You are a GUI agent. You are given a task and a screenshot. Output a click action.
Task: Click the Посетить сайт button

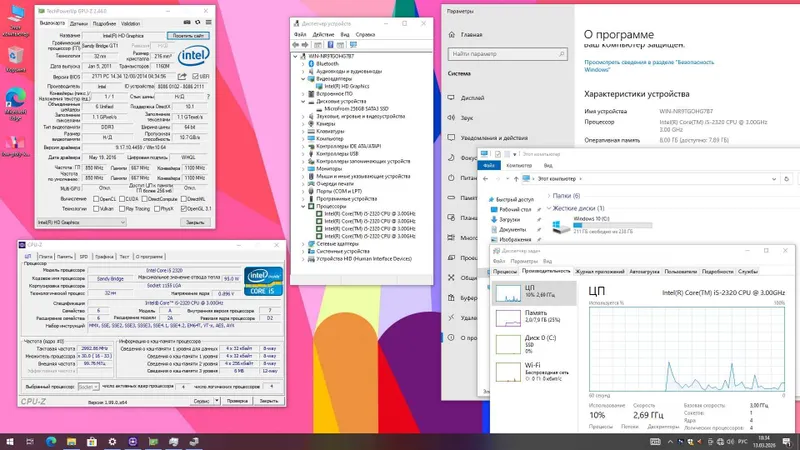pyautogui.click(x=188, y=36)
